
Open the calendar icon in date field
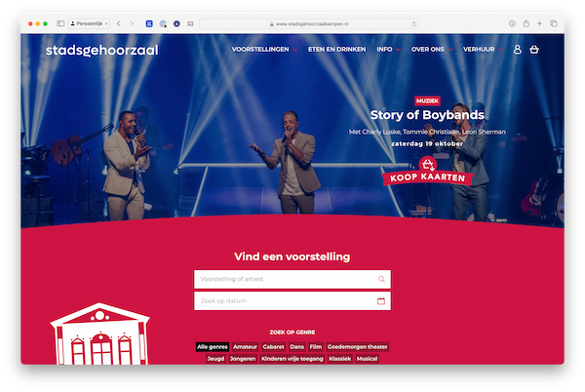pos(381,301)
